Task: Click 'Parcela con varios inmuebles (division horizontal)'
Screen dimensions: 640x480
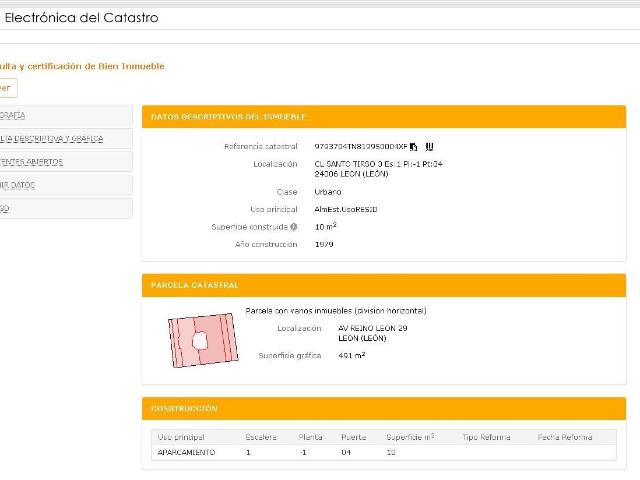Action: pyautogui.click(x=336, y=311)
